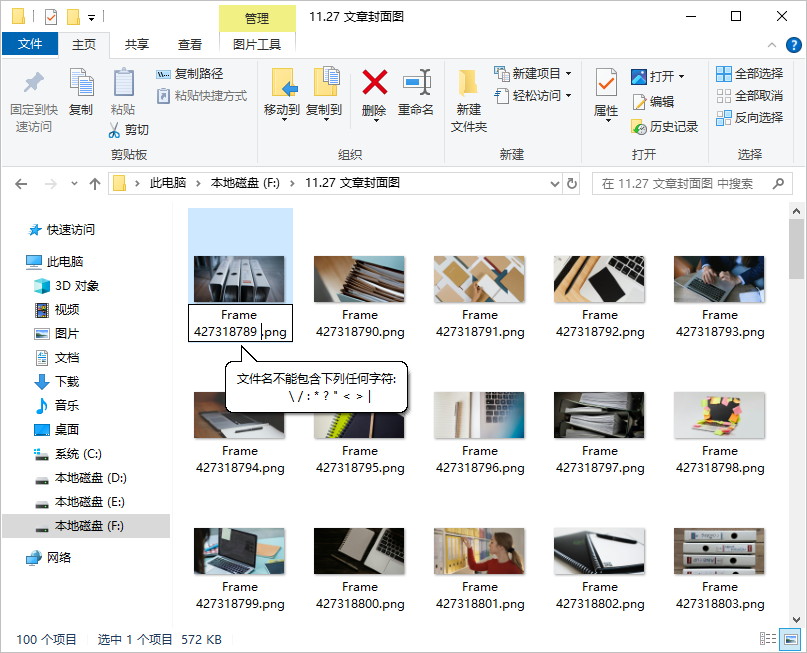807x653 pixels.
Task: Click the Rename (重命名) icon
Action: (416, 82)
